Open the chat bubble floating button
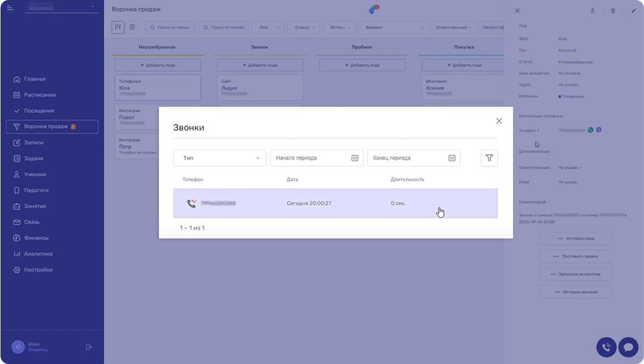The width and height of the screenshot is (644, 364). click(628, 347)
